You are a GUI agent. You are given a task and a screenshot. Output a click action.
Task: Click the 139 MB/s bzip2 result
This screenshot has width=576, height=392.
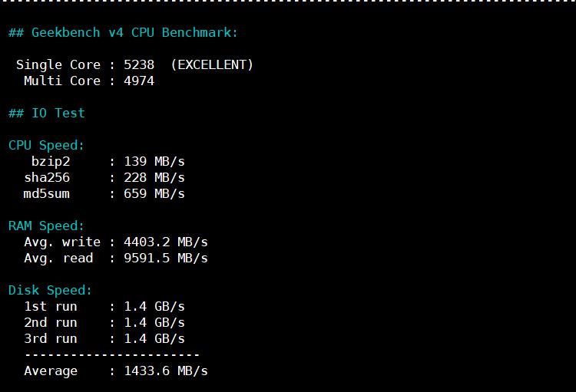154,161
